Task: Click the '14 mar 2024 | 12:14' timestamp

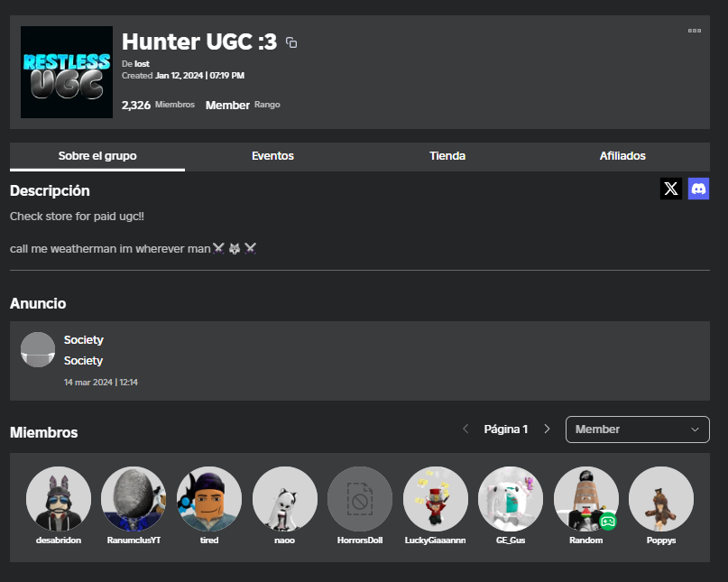Action: point(101,383)
